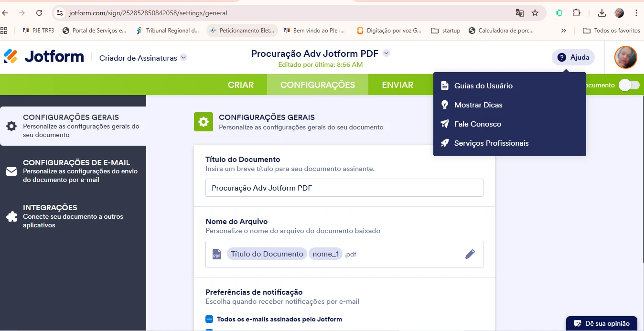Click the Dê sua opinião button

click(601, 323)
